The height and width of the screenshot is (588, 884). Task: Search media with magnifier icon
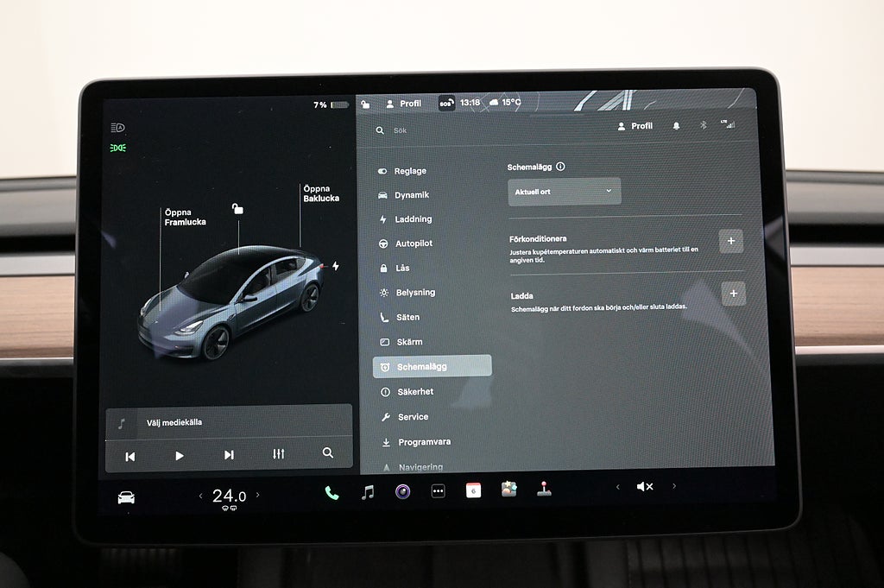tap(328, 452)
